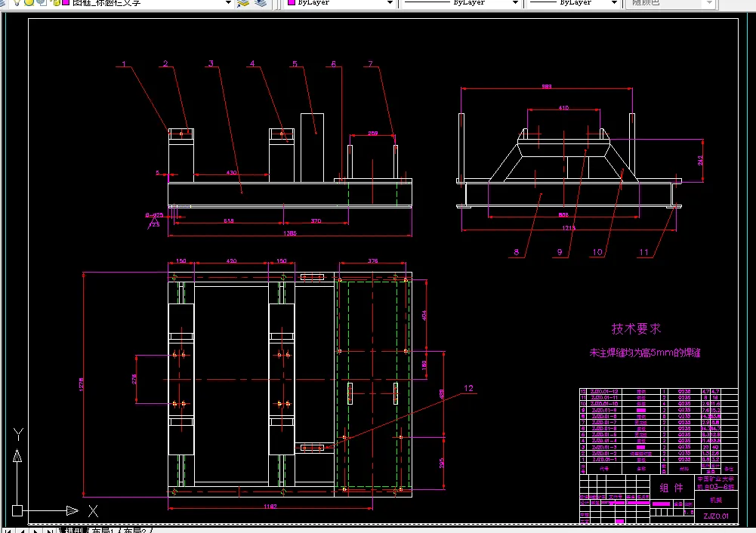Select the dimension 430 in front view
This screenshot has height=533, width=756.
(231, 173)
